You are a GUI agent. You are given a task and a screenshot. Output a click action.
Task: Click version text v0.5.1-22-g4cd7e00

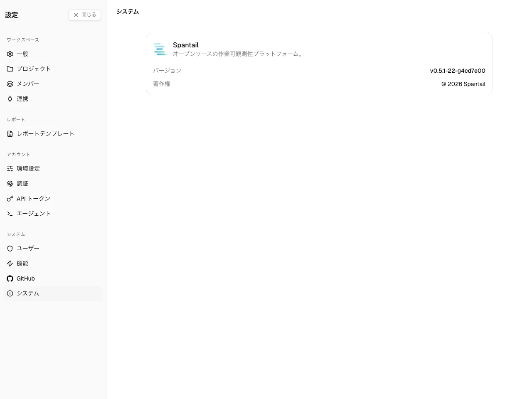pyautogui.click(x=458, y=71)
